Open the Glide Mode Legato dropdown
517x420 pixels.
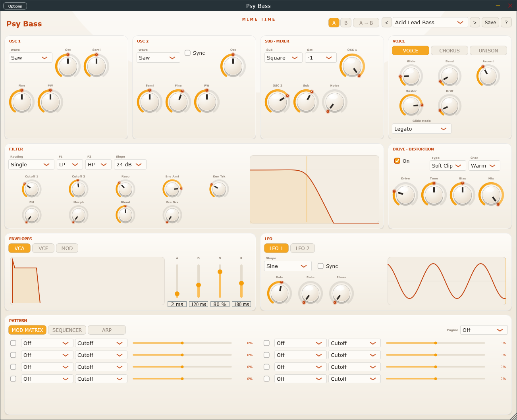pyautogui.click(x=422, y=129)
